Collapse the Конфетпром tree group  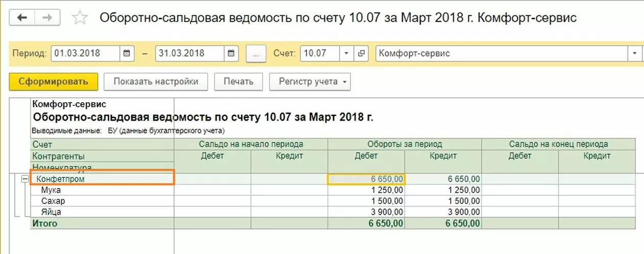click(x=24, y=179)
